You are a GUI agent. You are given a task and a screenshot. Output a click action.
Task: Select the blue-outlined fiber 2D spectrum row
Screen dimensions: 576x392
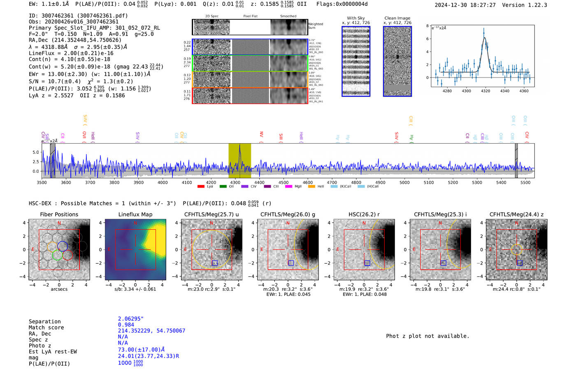(x=250, y=47)
